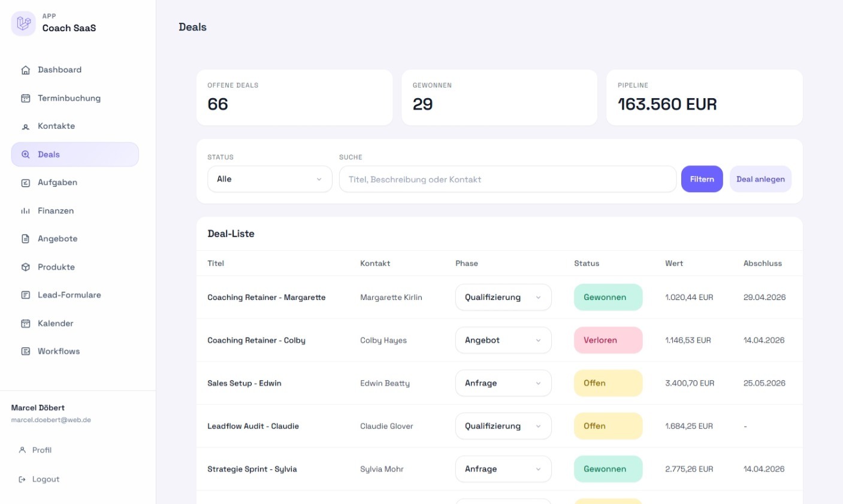Click the Offen badge for Edwin deal
The height and width of the screenshot is (504, 843).
coord(608,383)
